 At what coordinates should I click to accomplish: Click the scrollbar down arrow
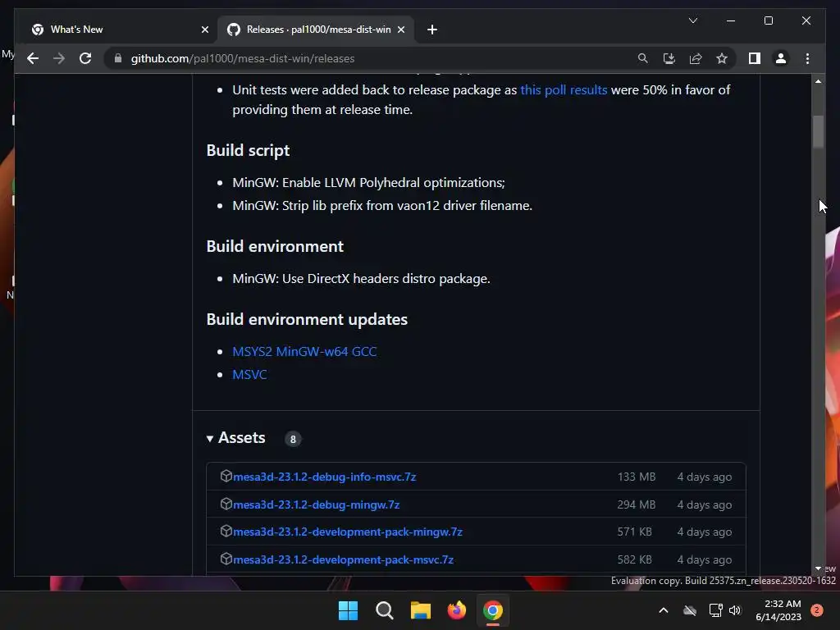[818, 568]
